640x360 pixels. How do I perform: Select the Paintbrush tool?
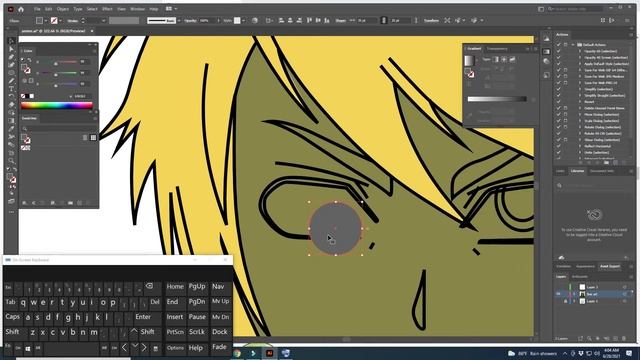(x=11, y=81)
